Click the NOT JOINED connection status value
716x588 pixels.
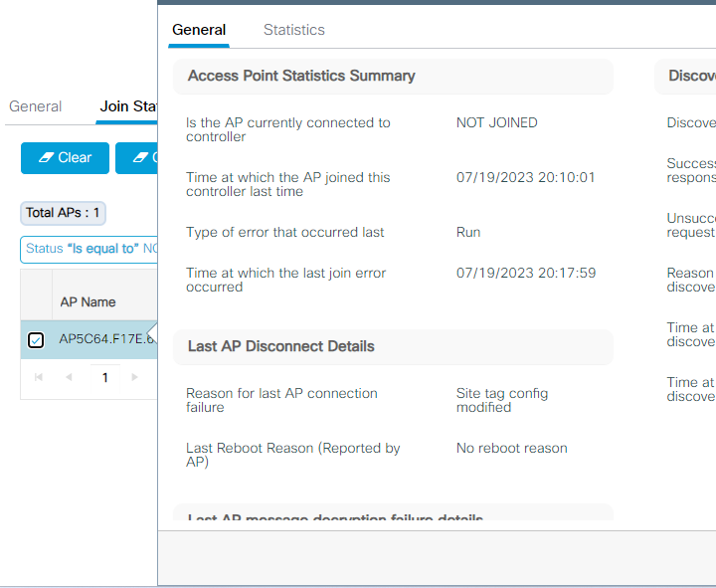coord(496,122)
